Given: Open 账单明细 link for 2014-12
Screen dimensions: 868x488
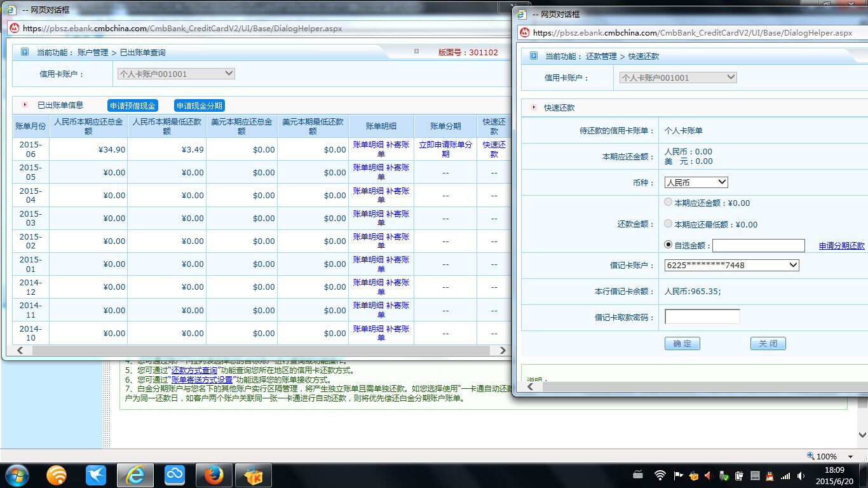Looking at the screenshot, I should tap(369, 282).
